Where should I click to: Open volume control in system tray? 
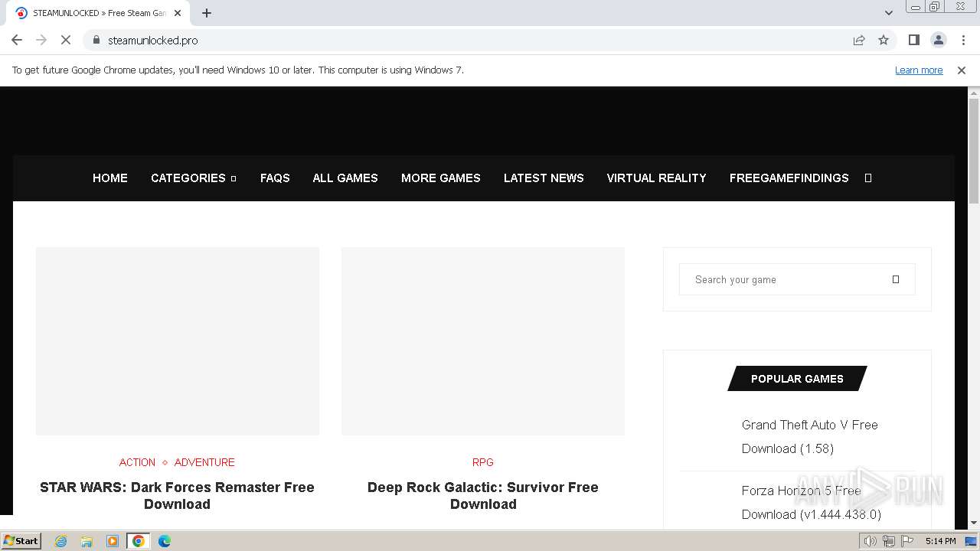871,541
